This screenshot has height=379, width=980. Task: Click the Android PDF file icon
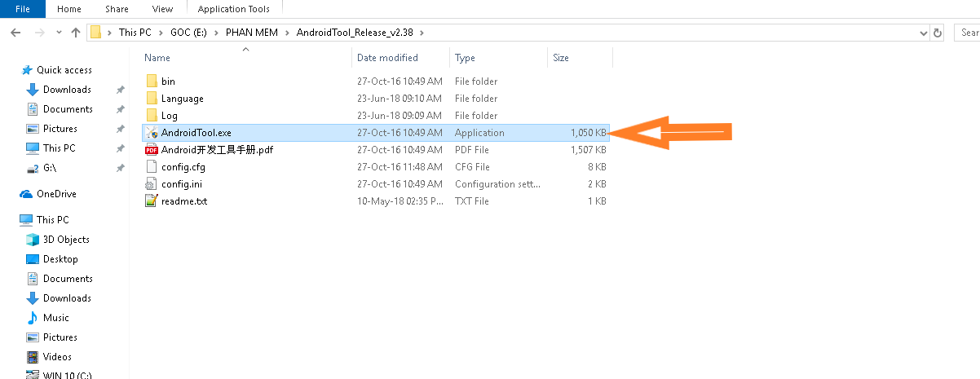point(151,150)
